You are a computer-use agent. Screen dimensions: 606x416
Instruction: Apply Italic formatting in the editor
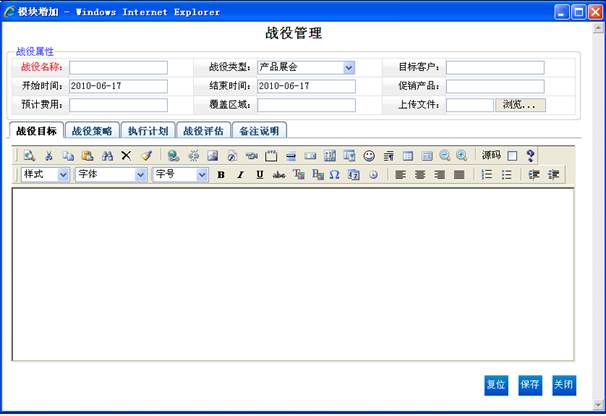point(240,175)
